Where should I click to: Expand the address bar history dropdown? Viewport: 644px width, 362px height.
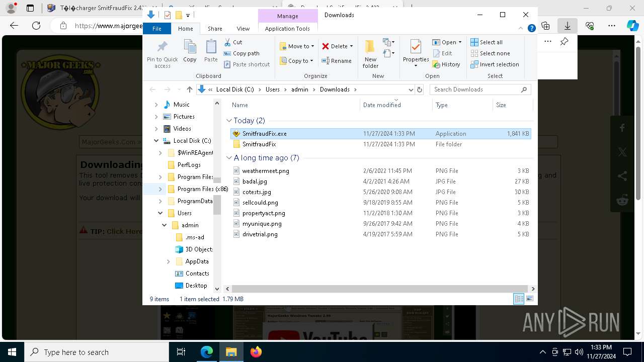[x=411, y=89]
